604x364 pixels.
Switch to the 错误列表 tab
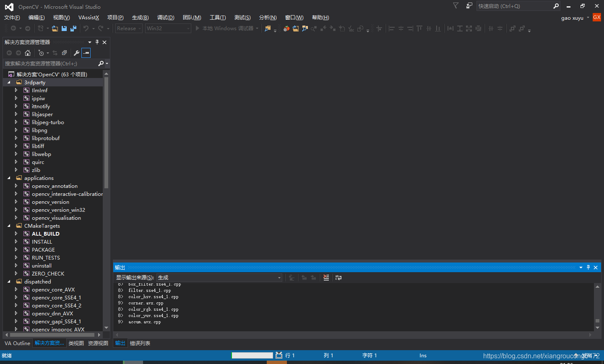coord(140,343)
